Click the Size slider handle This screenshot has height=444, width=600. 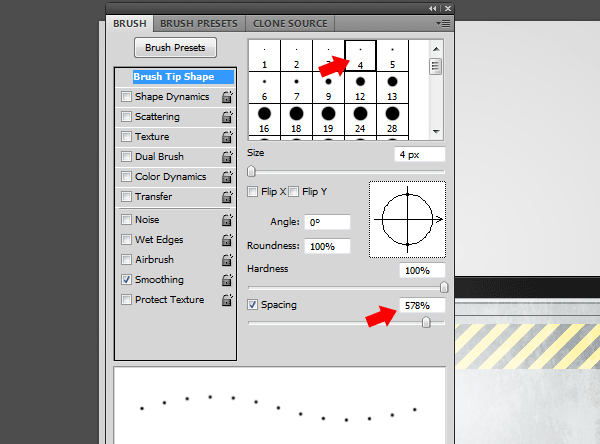pyautogui.click(x=251, y=171)
